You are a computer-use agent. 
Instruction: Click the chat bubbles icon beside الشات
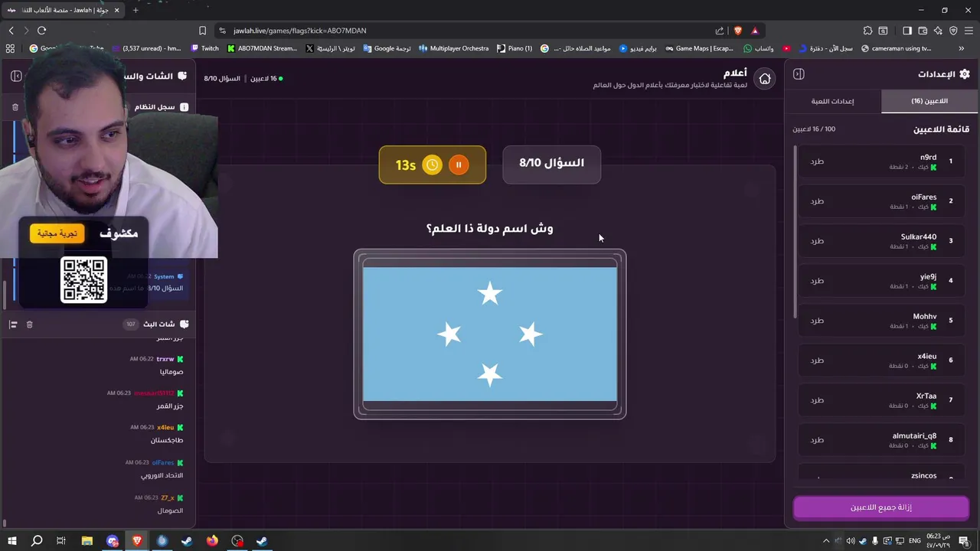point(182,76)
